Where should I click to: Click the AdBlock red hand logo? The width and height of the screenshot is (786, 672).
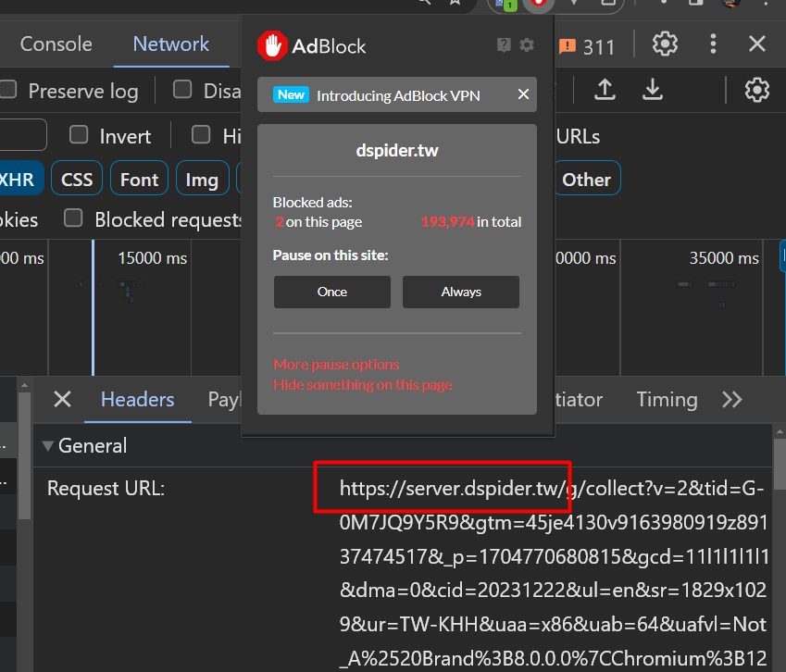(x=272, y=45)
